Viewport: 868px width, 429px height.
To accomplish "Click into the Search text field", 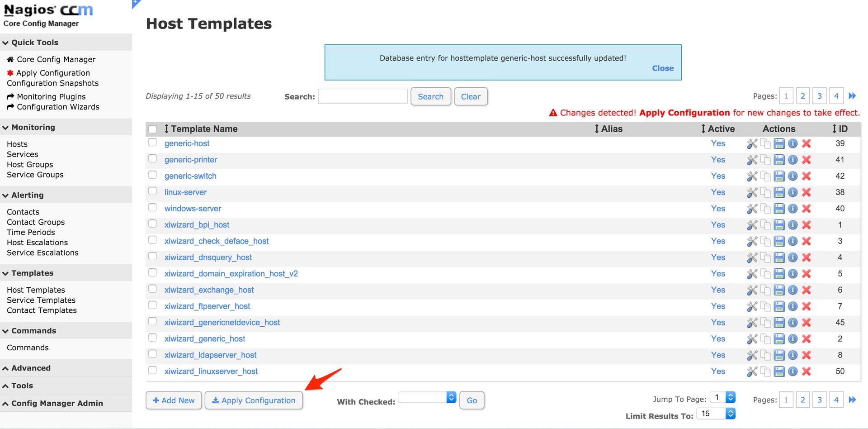I will pyautogui.click(x=363, y=96).
